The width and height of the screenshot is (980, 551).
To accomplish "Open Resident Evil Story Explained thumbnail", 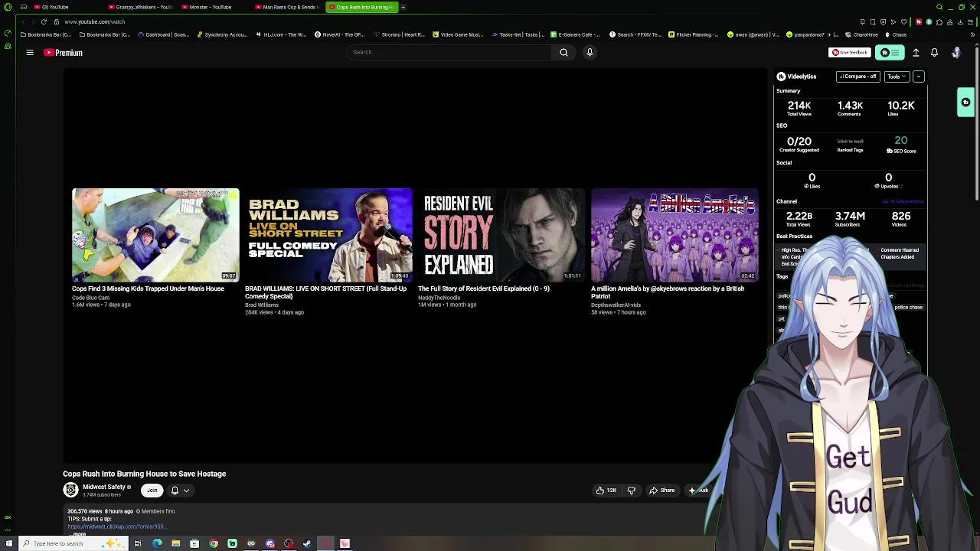I will point(501,235).
